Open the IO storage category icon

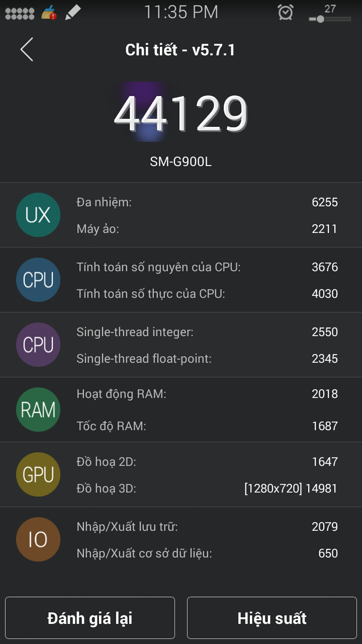(x=38, y=539)
